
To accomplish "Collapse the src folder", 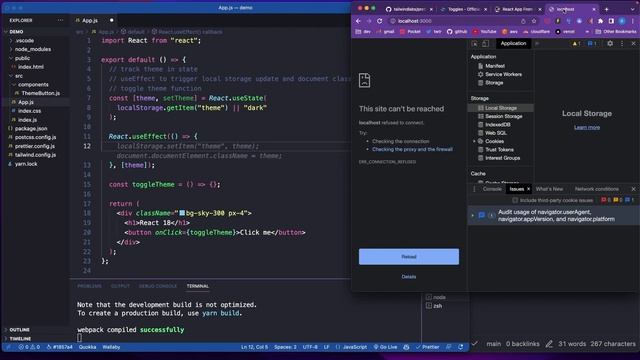I will [x=19, y=76].
